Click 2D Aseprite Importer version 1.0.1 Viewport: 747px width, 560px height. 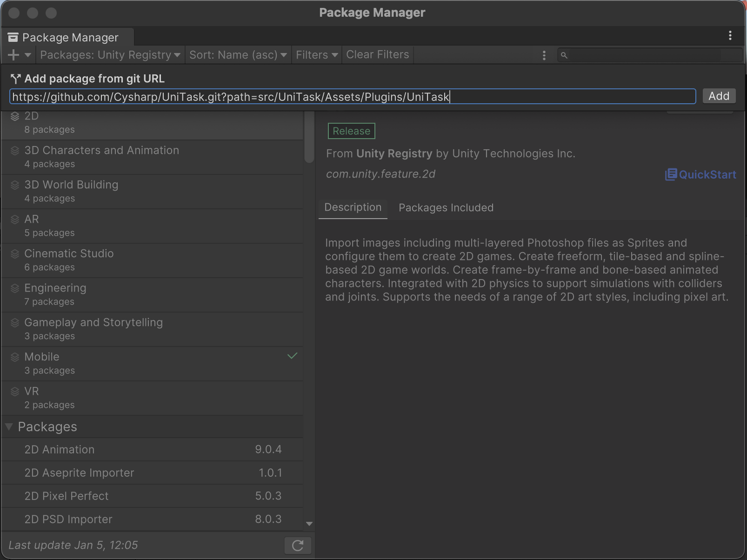click(270, 473)
